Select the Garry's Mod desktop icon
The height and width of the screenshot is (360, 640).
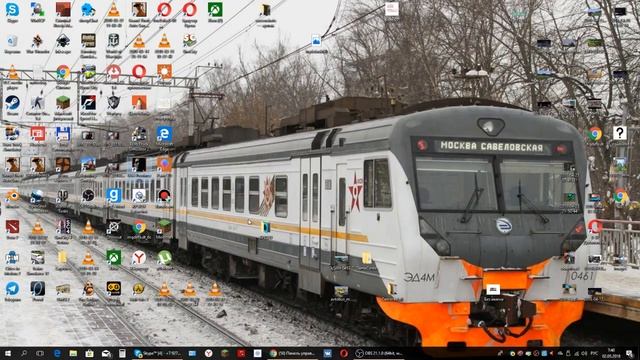click(x=113, y=196)
